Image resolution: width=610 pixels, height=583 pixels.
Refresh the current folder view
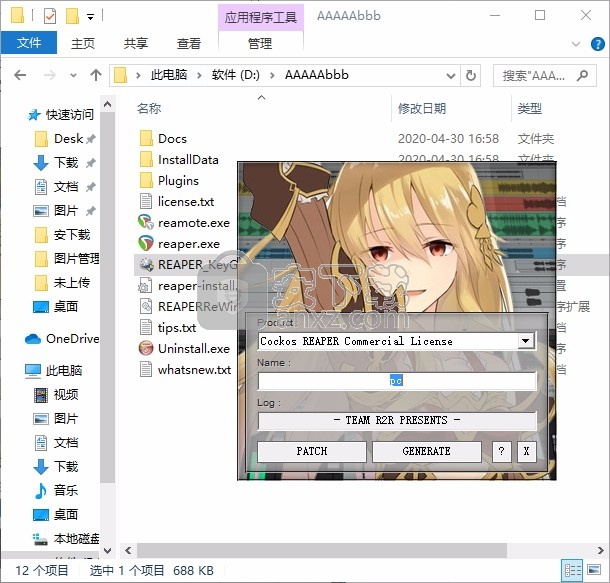[471, 75]
